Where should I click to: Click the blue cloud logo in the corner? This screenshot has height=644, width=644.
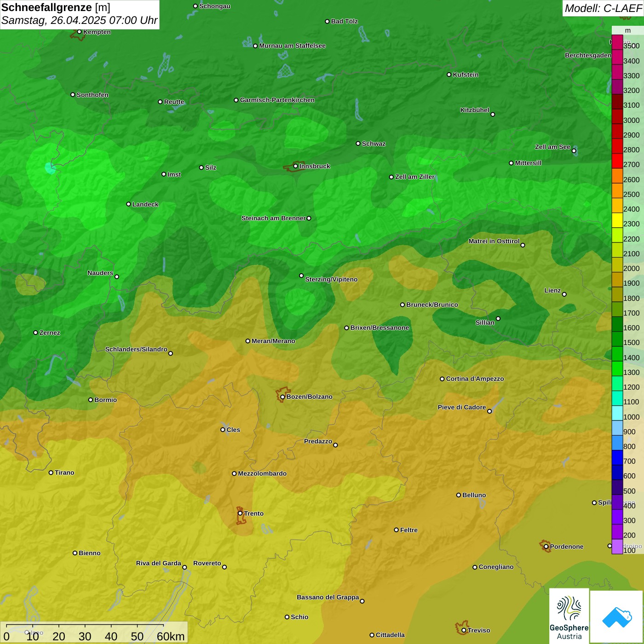point(617,617)
